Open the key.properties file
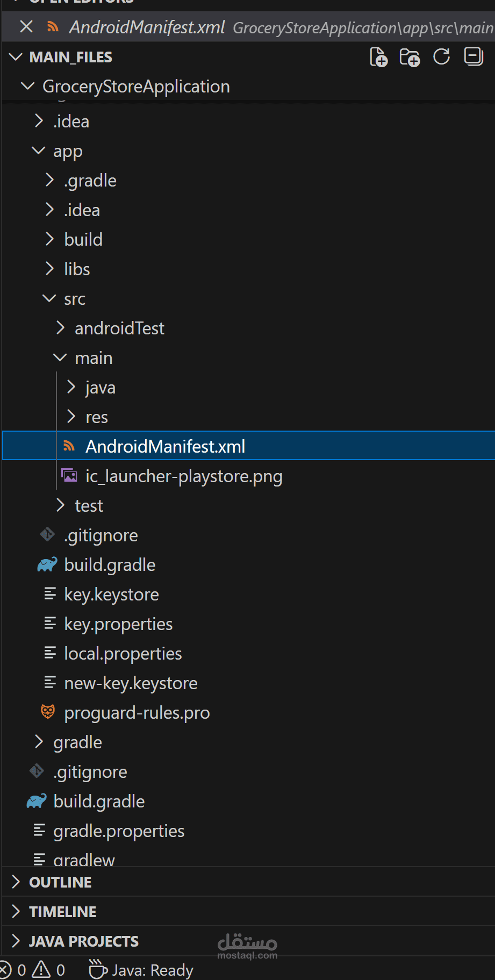The width and height of the screenshot is (495, 980). 118,624
